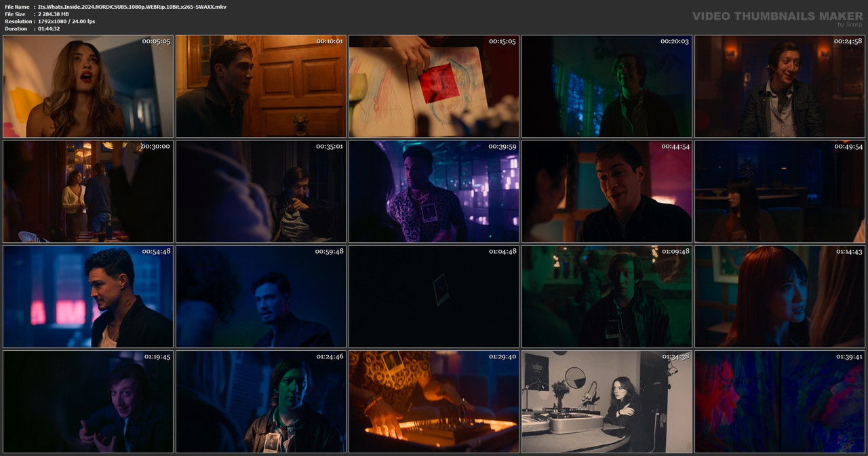Viewport: 868px width, 456px height.
Task: Select the dark thumbnail timestamped 01:04:48
Action: point(434,297)
